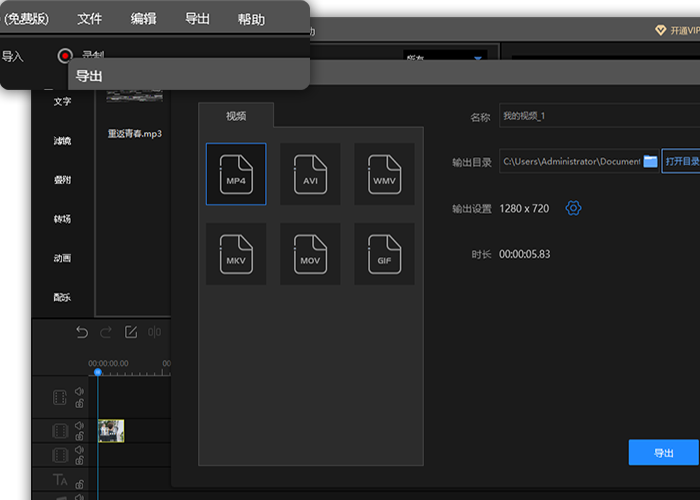
Task: Select the MP4 export format icon
Action: (236, 174)
